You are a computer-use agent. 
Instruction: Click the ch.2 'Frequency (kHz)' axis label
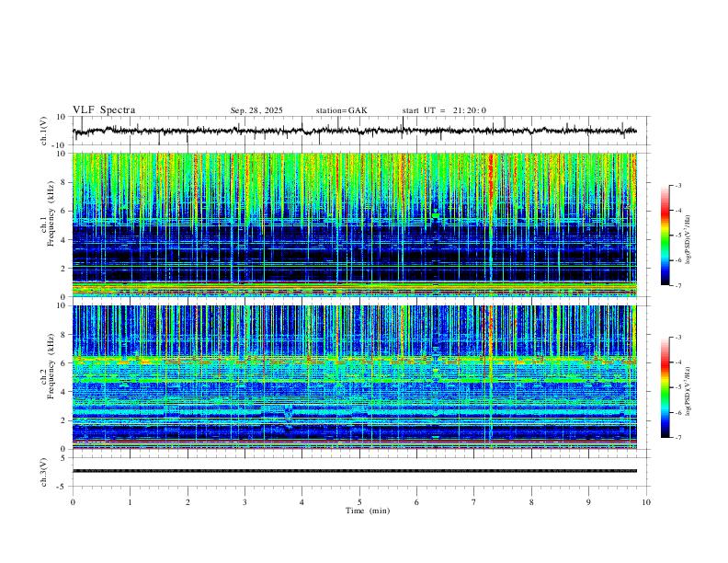(x=51, y=366)
